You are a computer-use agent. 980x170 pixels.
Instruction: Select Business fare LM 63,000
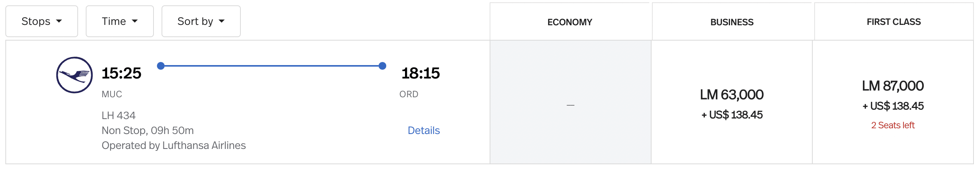[732, 95]
